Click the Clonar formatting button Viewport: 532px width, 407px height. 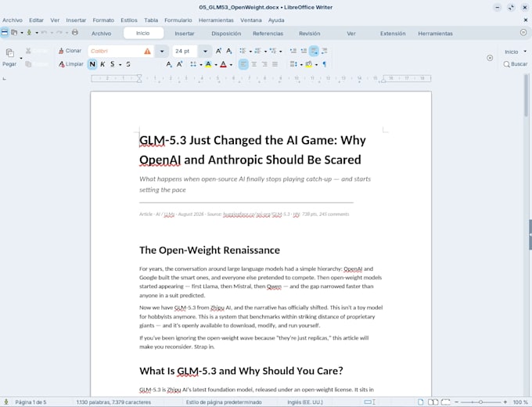(x=70, y=51)
